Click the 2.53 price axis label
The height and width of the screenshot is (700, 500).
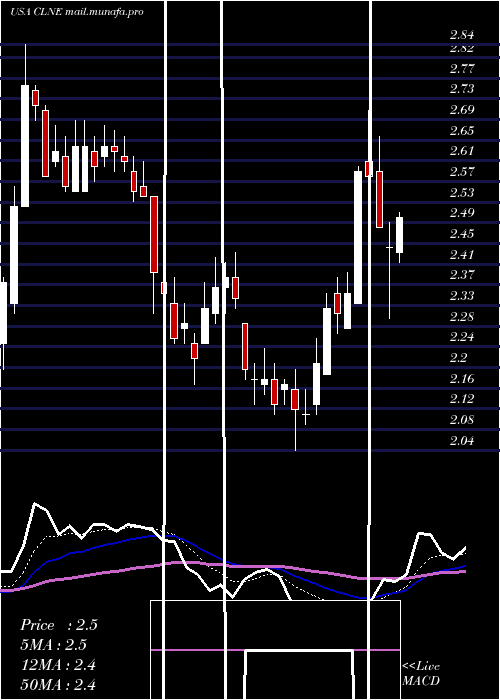[462, 192]
